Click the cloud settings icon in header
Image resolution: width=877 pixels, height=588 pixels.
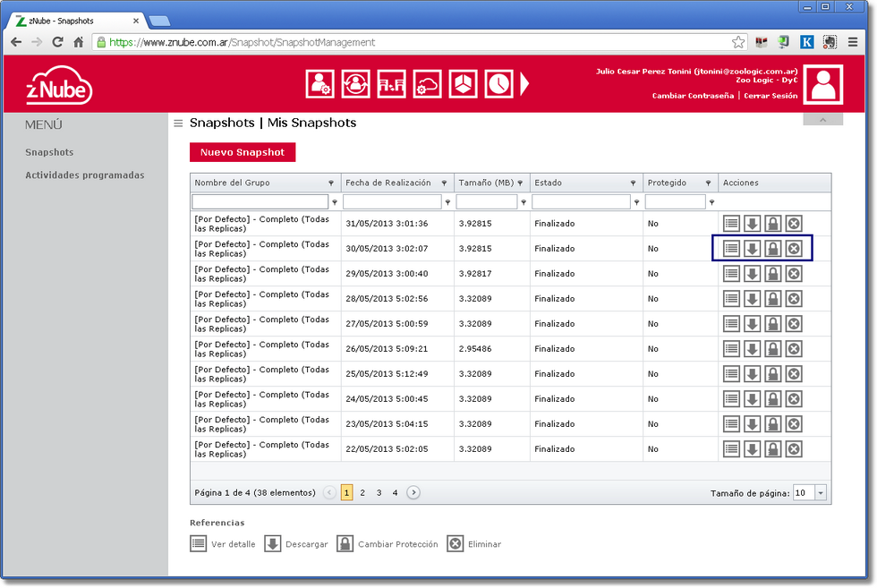[x=427, y=84]
